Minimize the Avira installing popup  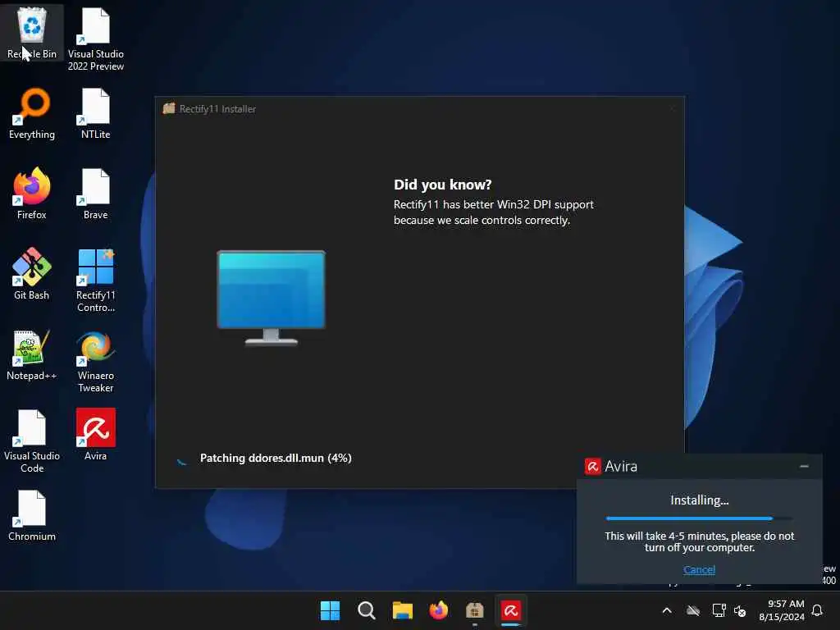(x=804, y=466)
